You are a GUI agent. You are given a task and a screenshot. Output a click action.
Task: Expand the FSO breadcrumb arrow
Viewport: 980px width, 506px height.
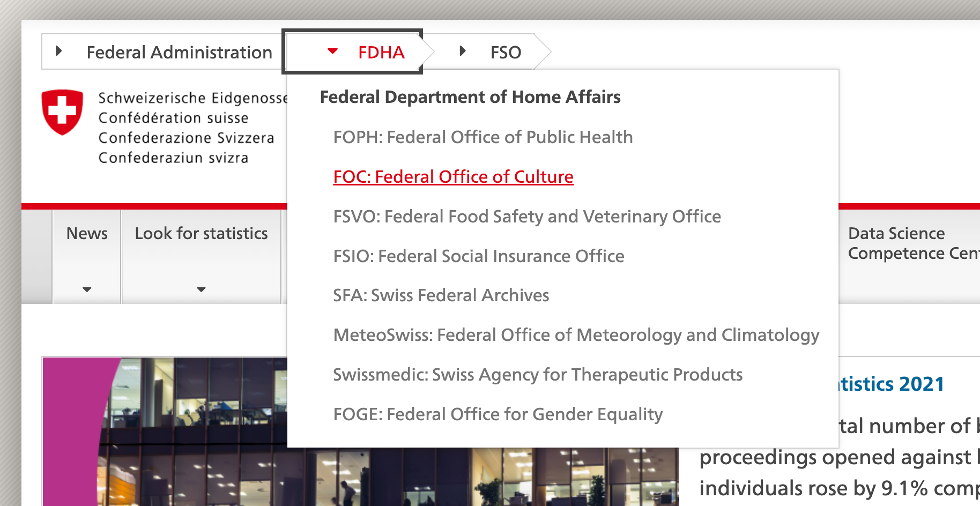click(463, 51)
